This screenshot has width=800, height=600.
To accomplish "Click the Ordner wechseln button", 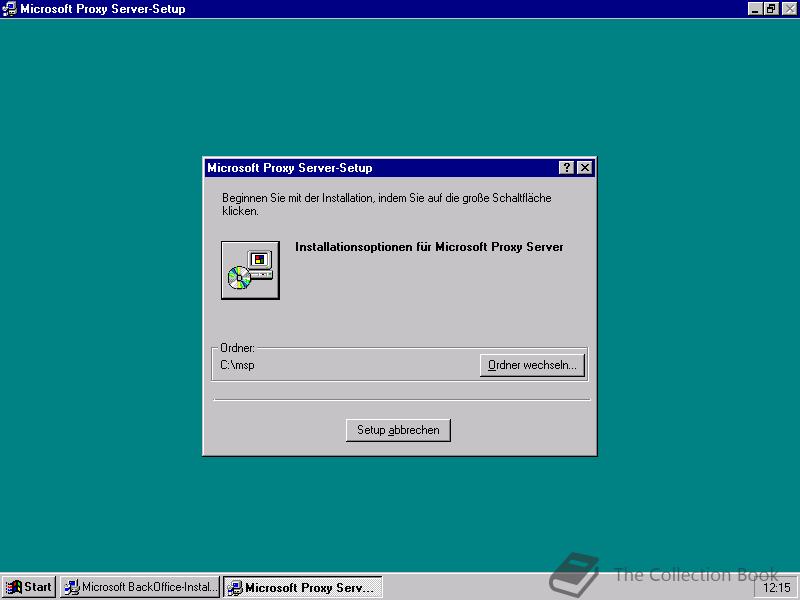I will (532, 365).
